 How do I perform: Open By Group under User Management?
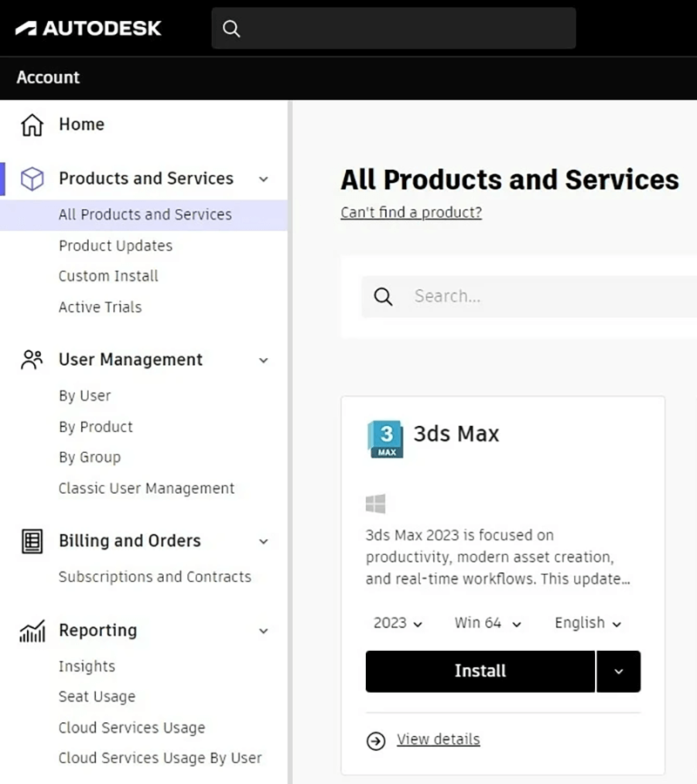click(90, 457)
